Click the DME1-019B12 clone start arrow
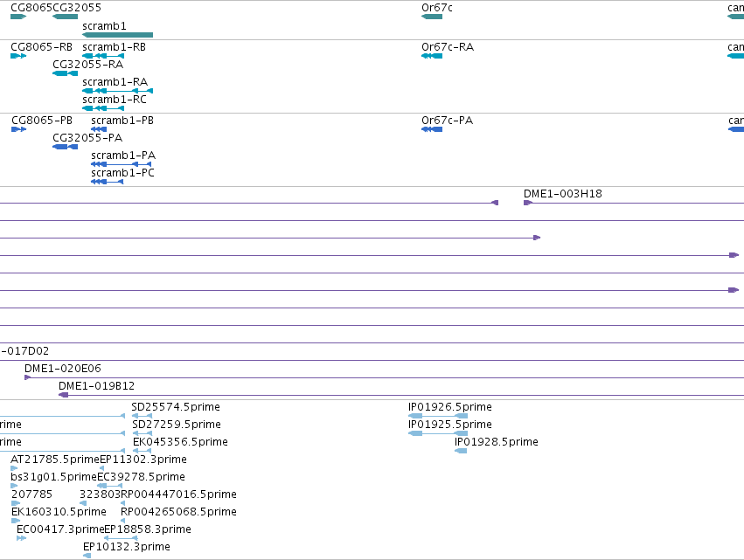This screenshot has height=560, width=744. [63, 395]
